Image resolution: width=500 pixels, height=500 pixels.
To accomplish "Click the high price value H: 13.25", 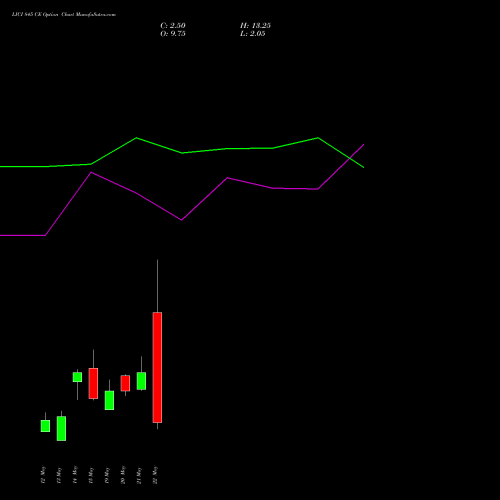I will tap(255, 26).
